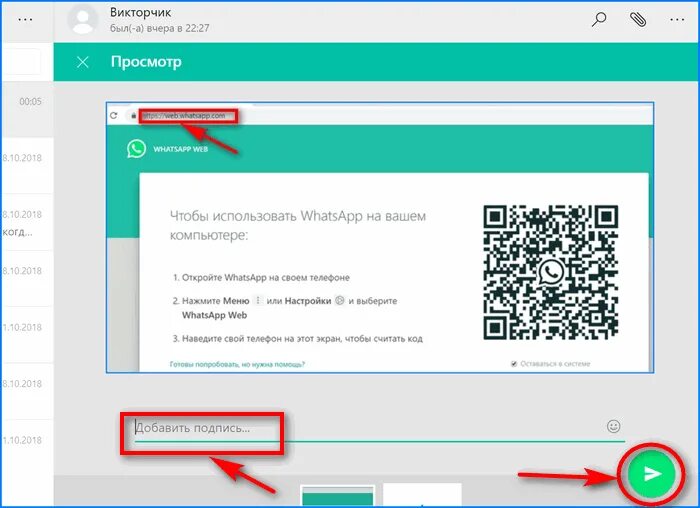Open the sidebar three-dot menu at left
This screenshot has width=700, height=508.
coord(25,20)
